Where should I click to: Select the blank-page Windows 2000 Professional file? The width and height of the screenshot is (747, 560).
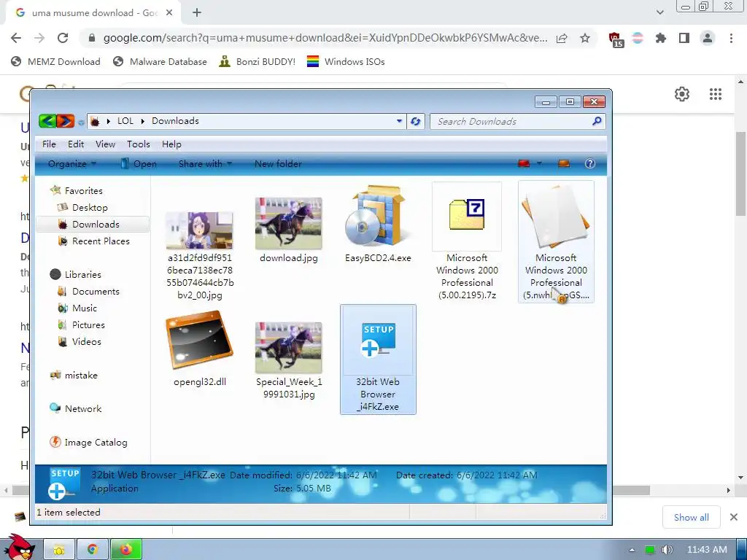tap(556, 241)
